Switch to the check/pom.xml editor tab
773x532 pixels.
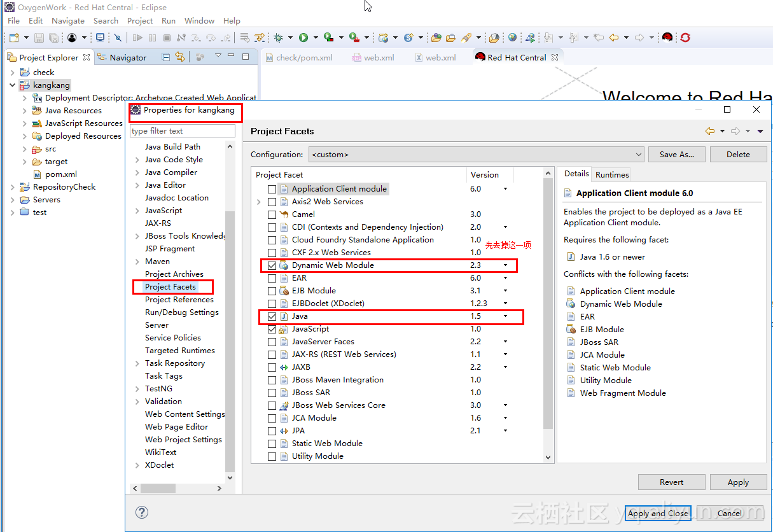[299, 57]
